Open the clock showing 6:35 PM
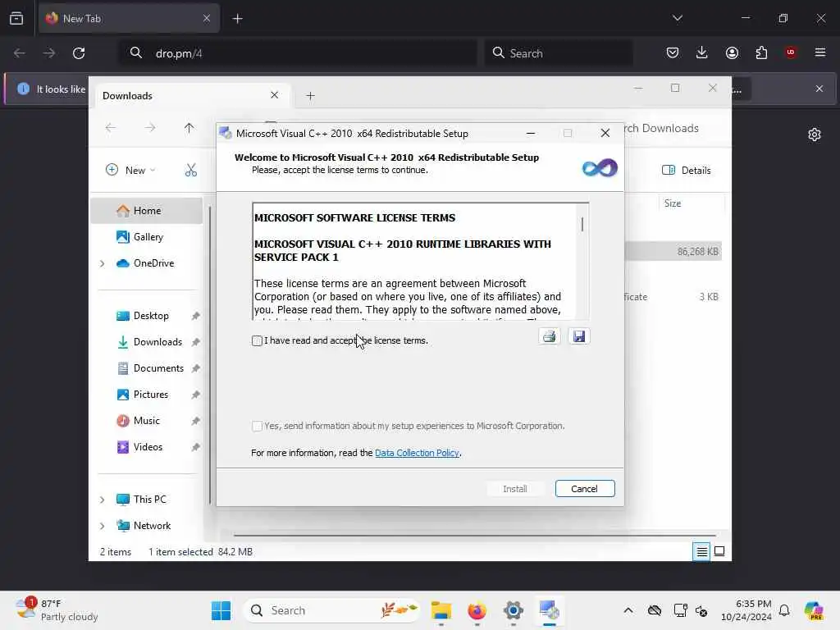Image resolution: width=840 pixels, height=630 pixels. point(746,610)
